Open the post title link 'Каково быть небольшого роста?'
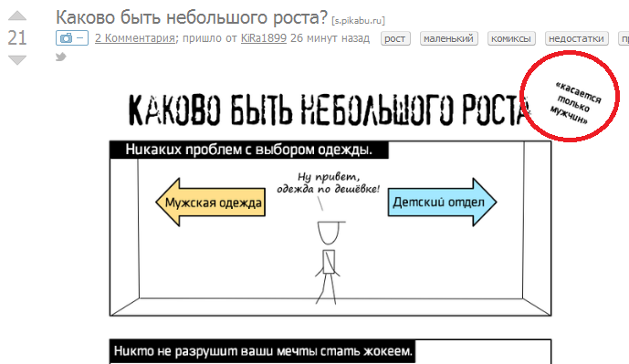Screen dimensions: 629x364 pos(192,17)
